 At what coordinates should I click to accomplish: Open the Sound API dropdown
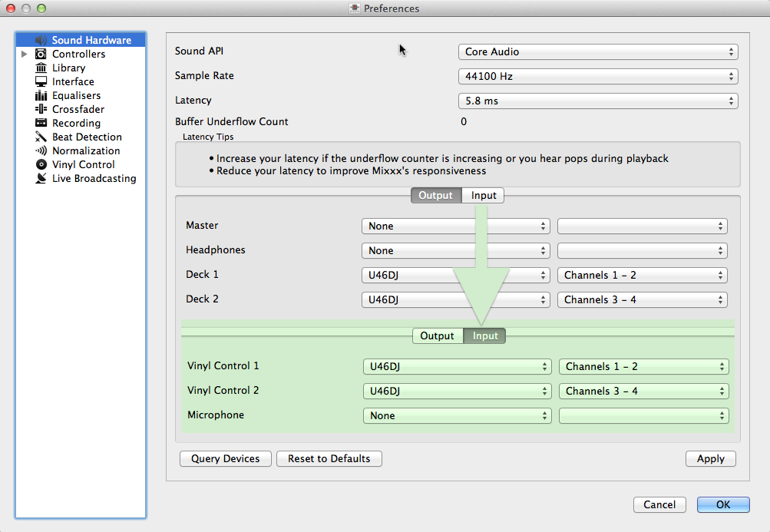(598, 52)
